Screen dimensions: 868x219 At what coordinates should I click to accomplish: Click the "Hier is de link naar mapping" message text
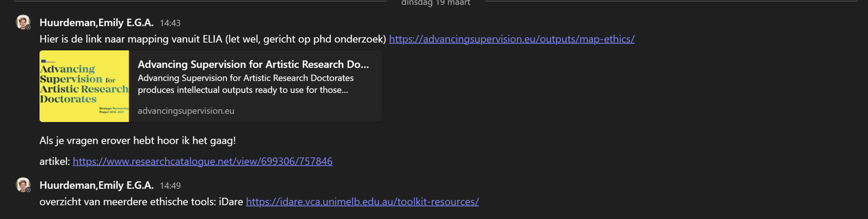(x=212, y=39)
